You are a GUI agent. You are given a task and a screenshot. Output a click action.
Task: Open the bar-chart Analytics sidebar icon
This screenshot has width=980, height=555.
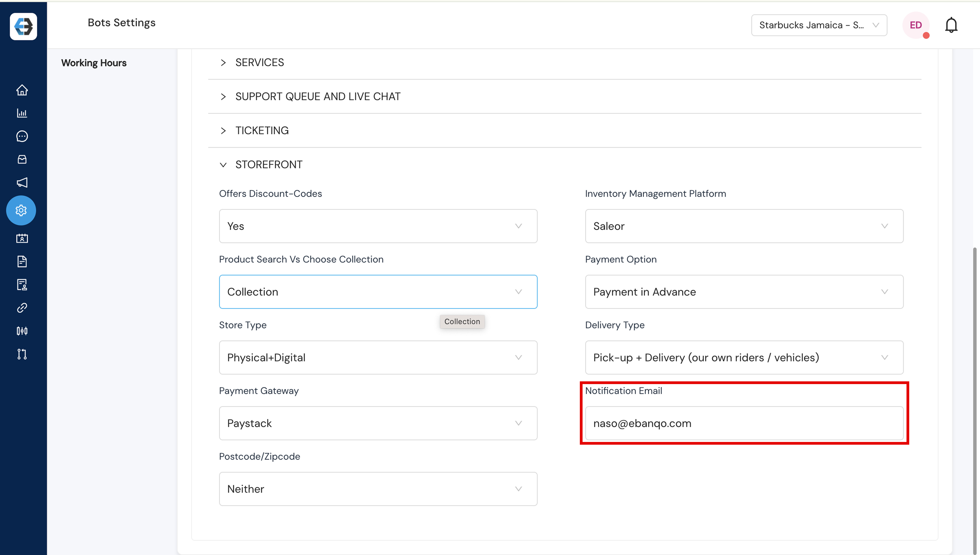point(22,113)
